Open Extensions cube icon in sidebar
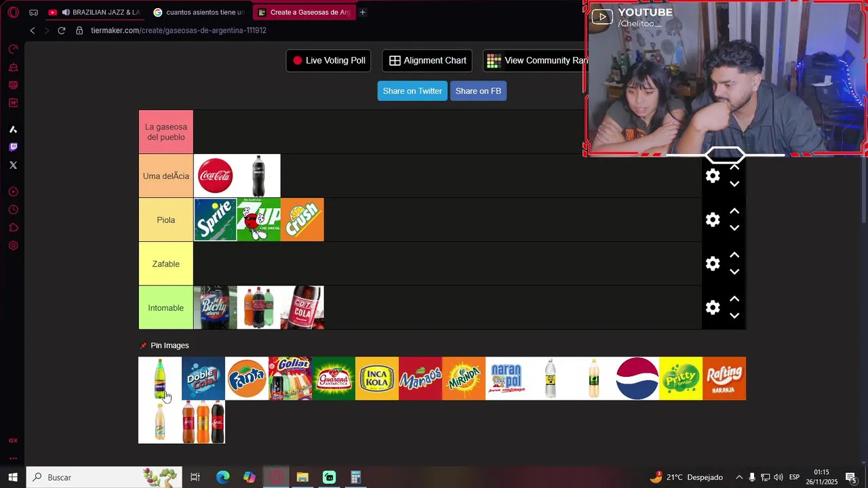868x488 pixels. pos(13,228)
